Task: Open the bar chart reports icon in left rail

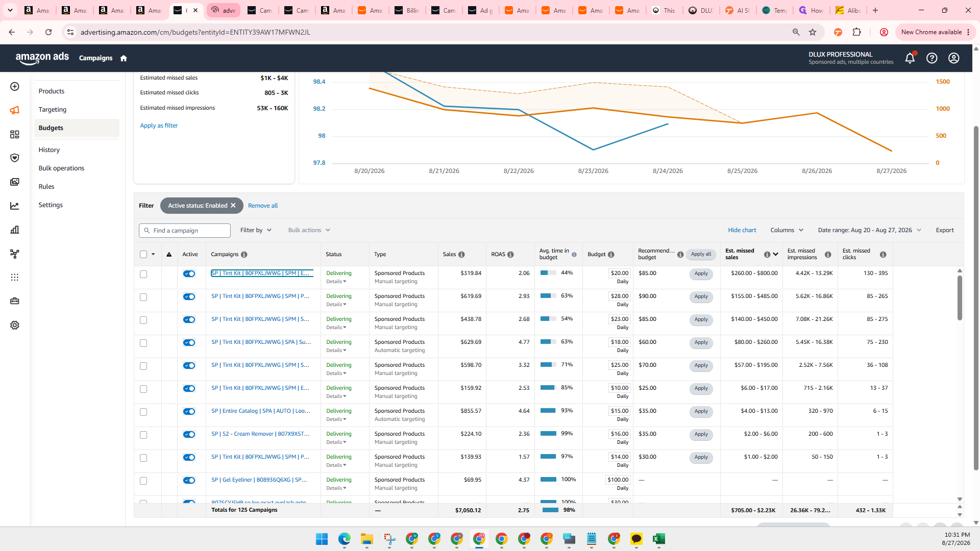Action: point(15,230)
